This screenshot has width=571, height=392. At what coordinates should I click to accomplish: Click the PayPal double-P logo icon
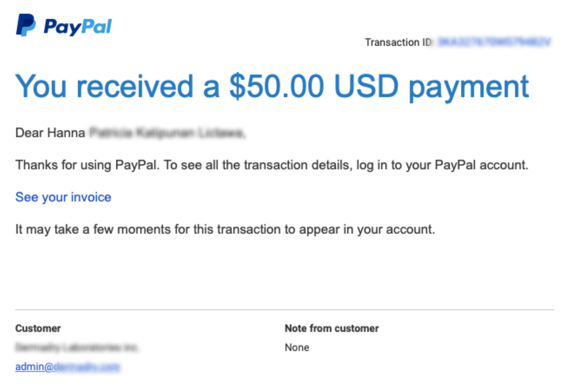click(x=26, y=25)
